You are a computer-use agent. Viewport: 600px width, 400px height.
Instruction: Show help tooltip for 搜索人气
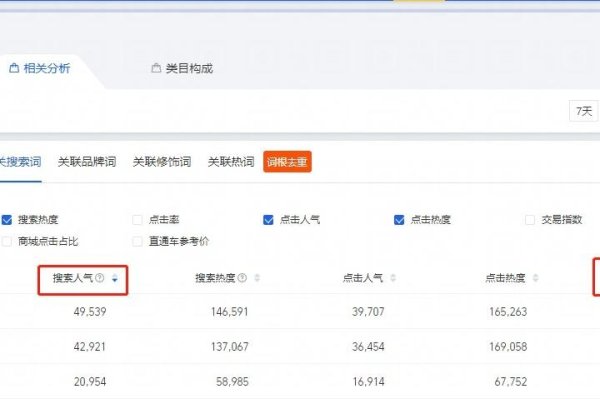point(99,278)
